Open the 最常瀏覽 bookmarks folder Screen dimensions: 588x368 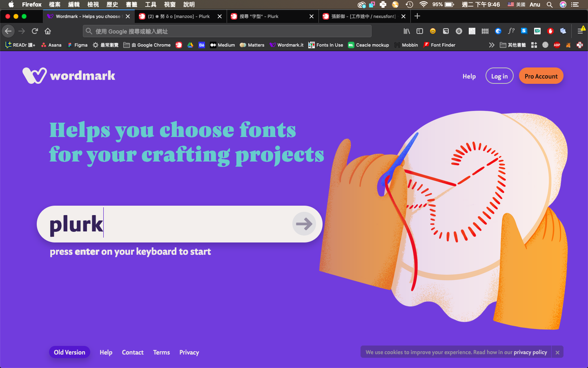105,45
